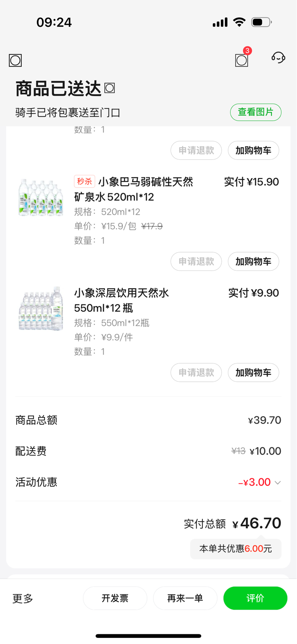View the 小象深层饮用天然水 product thumbnail
The height and width of the screenshot is (644, 297).
41,309
